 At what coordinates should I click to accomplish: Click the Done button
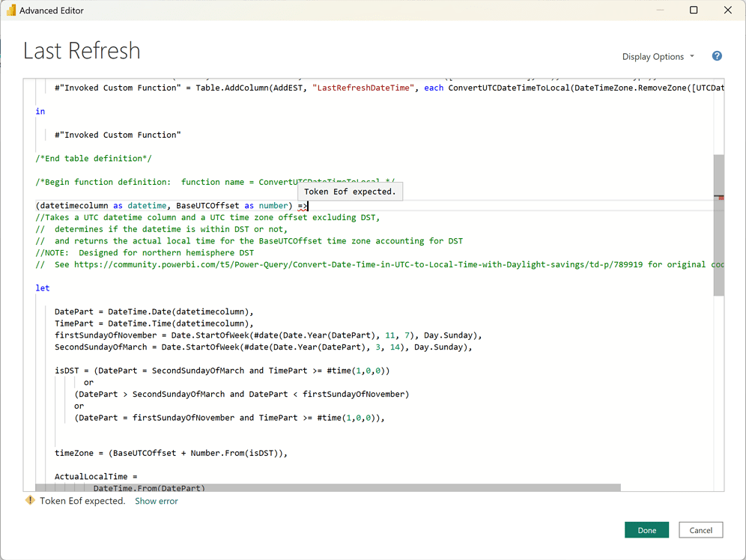tap(646, 529)
